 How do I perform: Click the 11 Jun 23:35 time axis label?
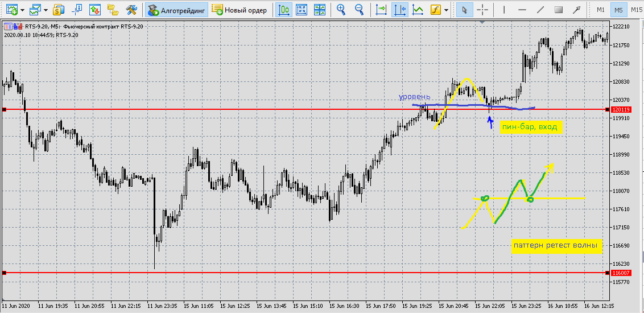pyautogui.click(x=162, y=306)
